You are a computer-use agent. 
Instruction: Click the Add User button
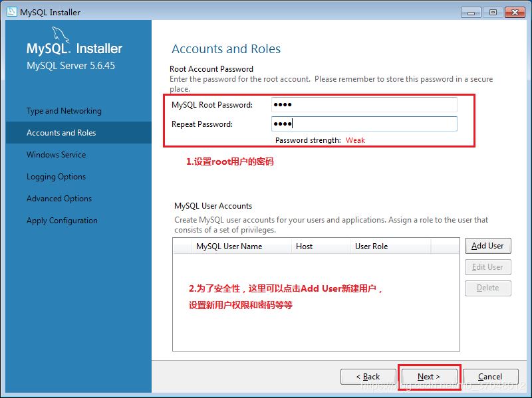tap(487, 246)
